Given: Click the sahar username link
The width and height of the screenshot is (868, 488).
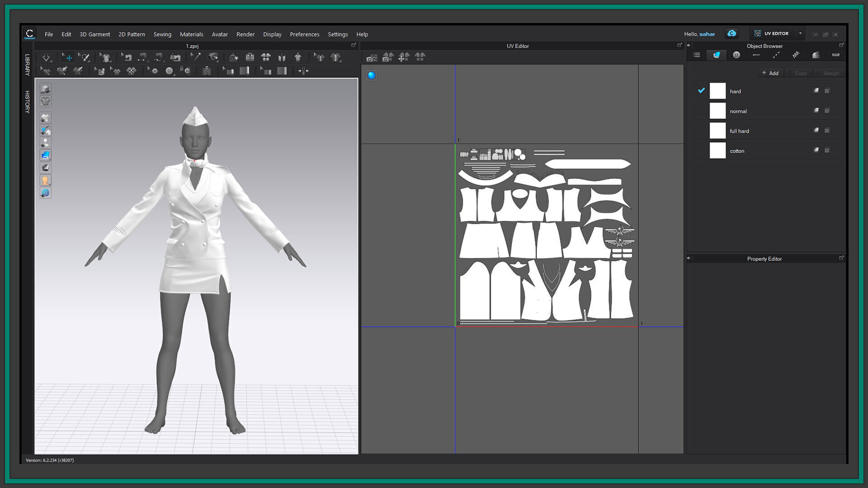Looking at the screenshot, I should [x=707, y=34].
